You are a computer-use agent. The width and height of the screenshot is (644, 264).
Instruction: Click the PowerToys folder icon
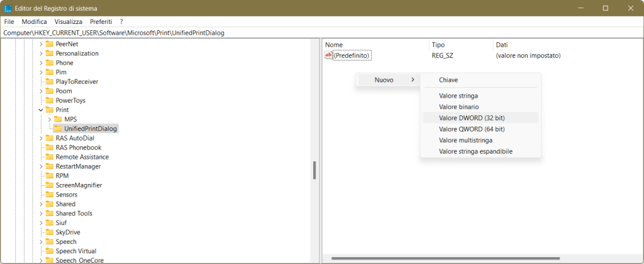(50, 100)
